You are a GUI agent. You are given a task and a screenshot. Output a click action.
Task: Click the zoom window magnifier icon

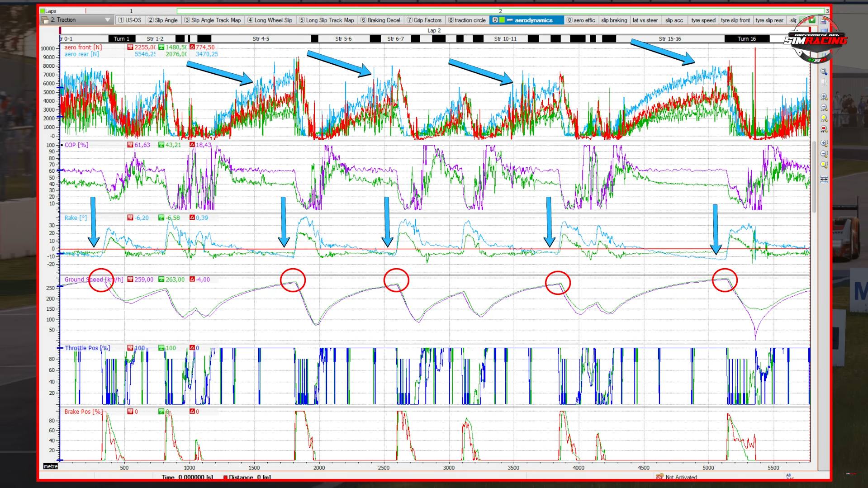point(824,72)
